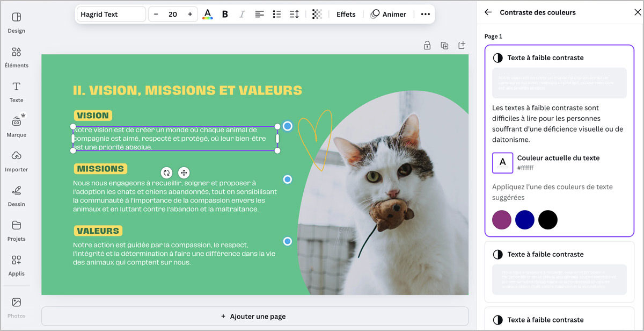
Task: Open the Animer animation options
Action: point(388,15)
